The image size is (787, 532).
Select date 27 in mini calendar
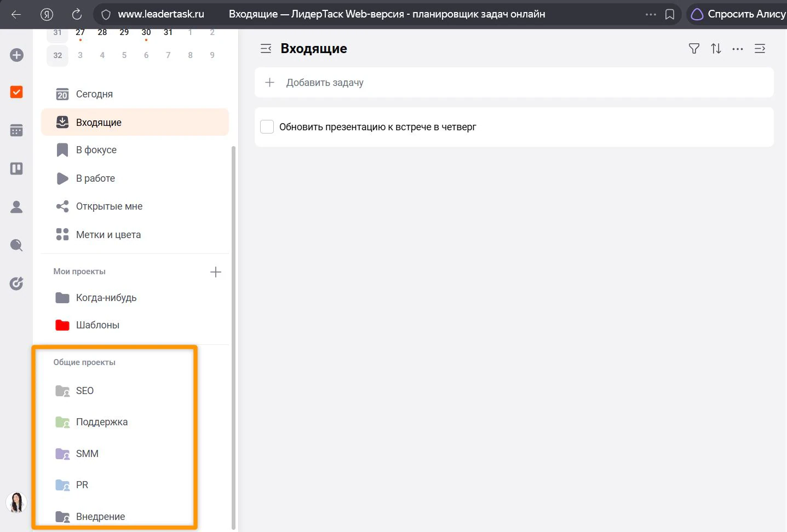(80, 32)
